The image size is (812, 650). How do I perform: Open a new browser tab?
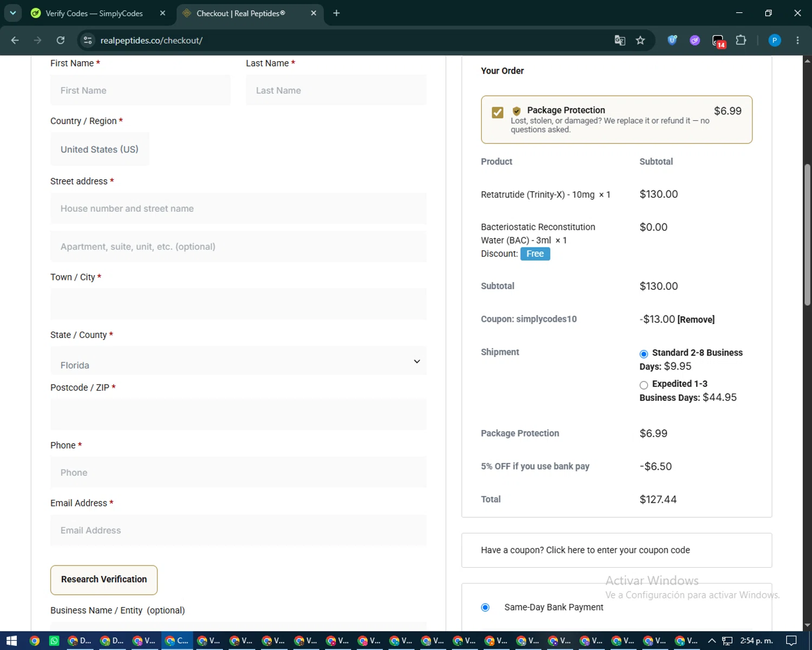(x=336, y=13)
